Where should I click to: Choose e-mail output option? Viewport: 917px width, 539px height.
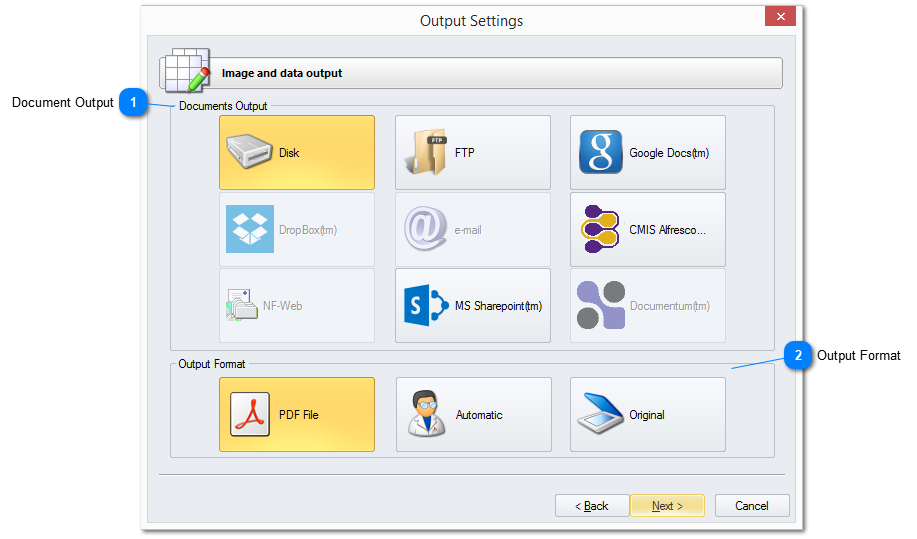(x=473, y=230)
